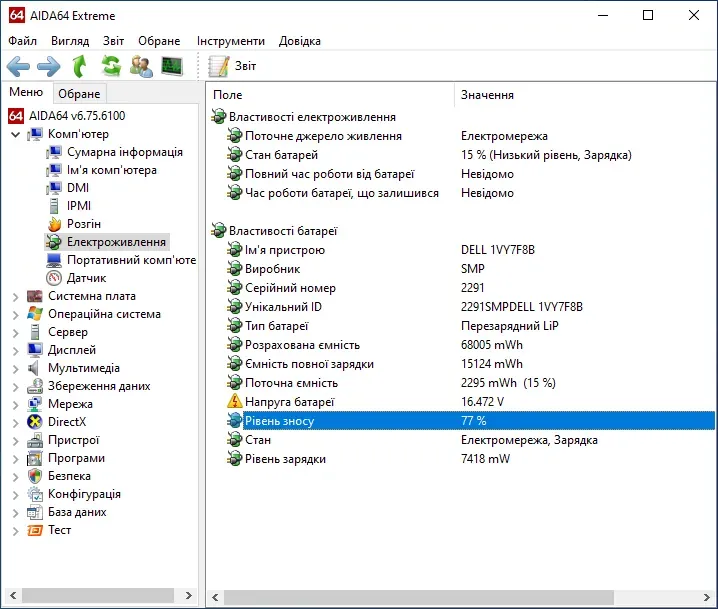Click the Значення column header
This screenshot has width=718, height=609.
[x=487, y=95]
